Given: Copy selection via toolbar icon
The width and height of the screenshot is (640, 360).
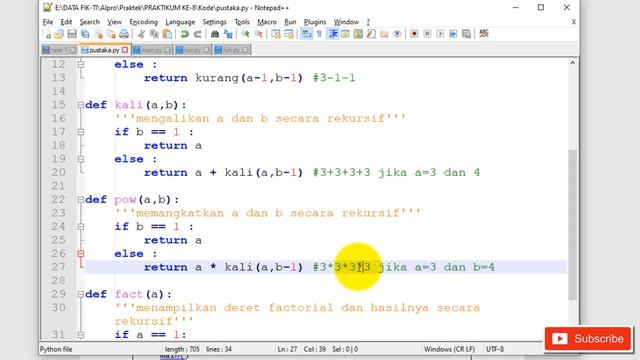Looking at the screenshot, I should [154, 34].
